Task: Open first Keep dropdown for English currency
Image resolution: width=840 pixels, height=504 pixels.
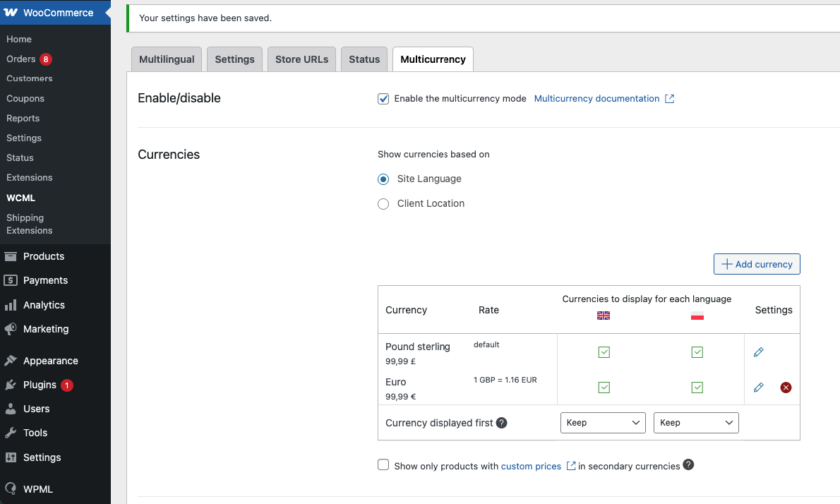Action: tap(602, 423)
